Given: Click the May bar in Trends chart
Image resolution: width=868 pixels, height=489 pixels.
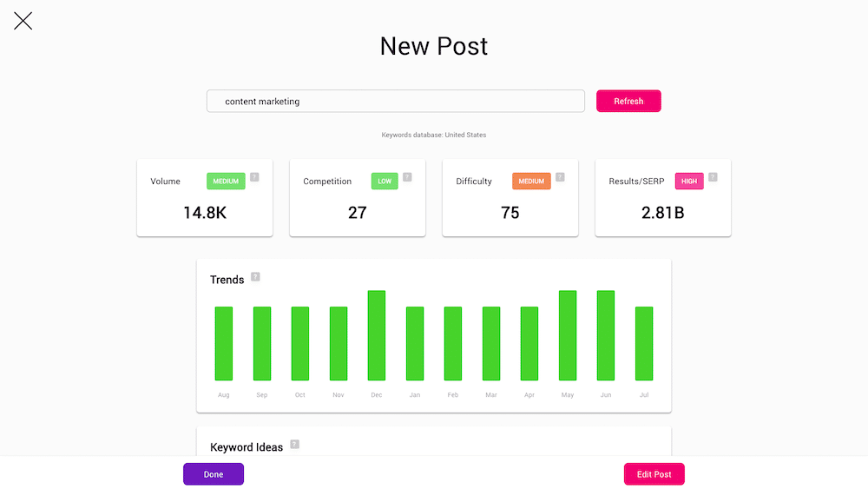Looking at the screenshot, I should coord(568,335).
